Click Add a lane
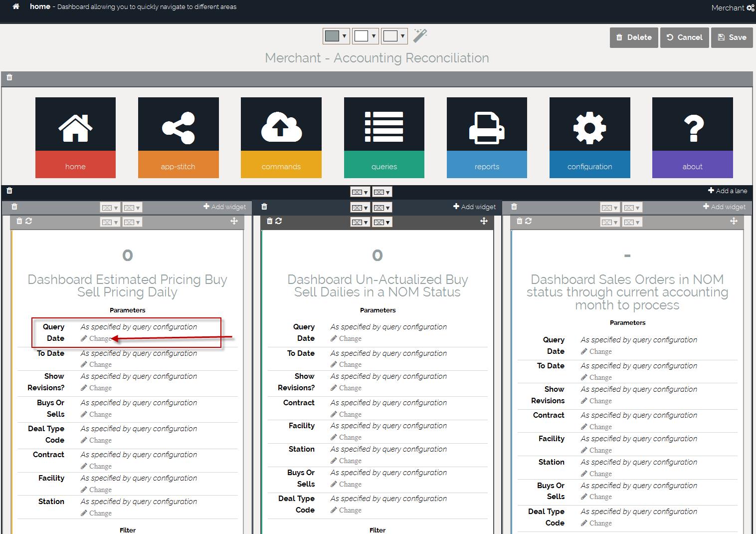 [727, 191]
